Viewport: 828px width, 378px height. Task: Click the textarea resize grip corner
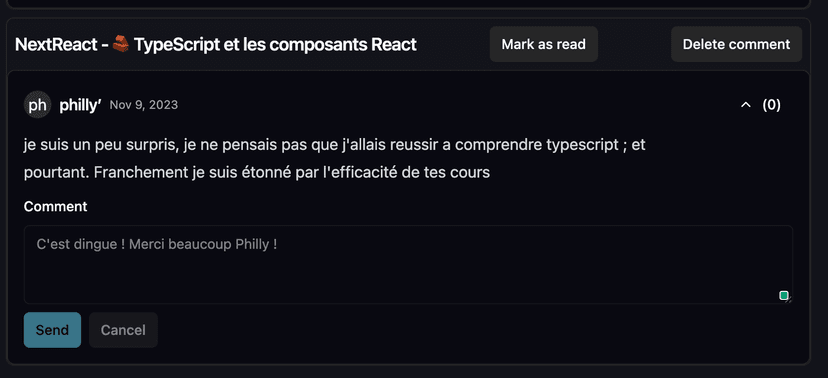pos(789,300)
